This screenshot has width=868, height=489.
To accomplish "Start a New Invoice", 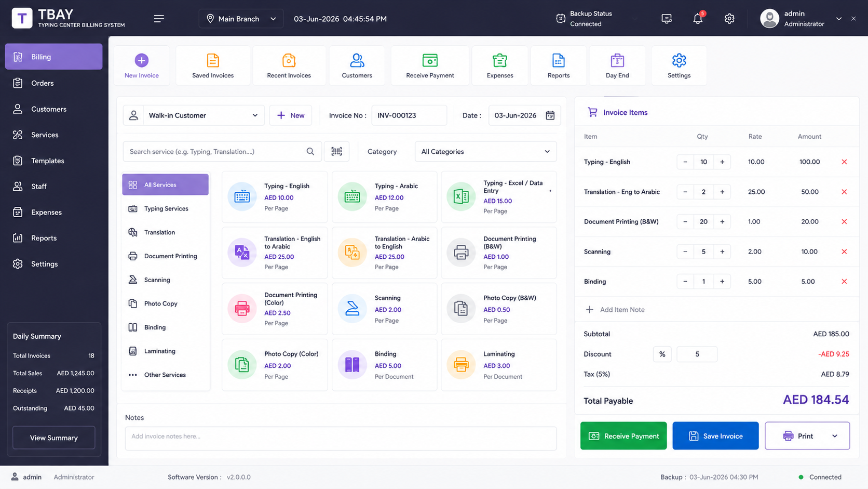I will click(x=142, y=66).
